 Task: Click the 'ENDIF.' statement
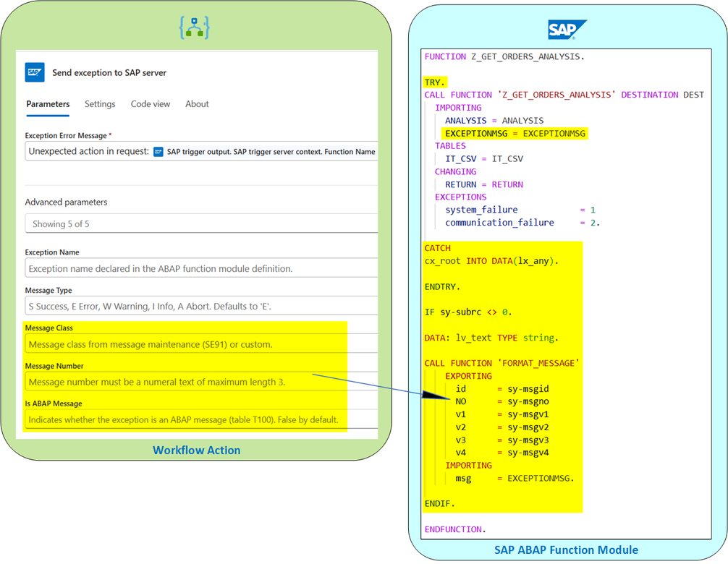440,504
